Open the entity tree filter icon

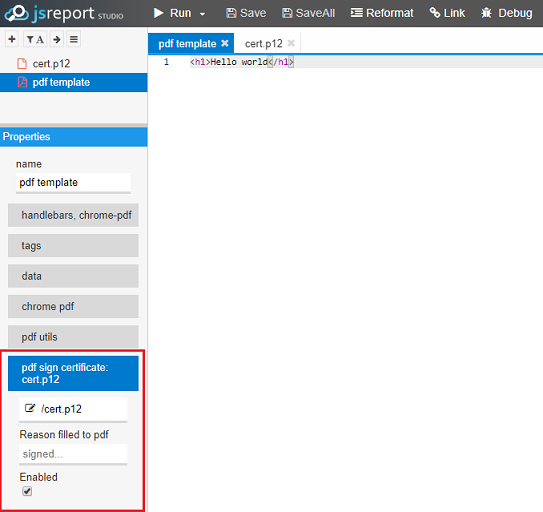35,39
